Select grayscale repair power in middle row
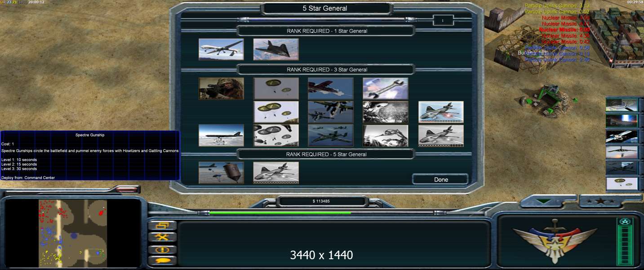Image resolution: width=644 pixels, height=270 pixels. [x=386, y=112]
